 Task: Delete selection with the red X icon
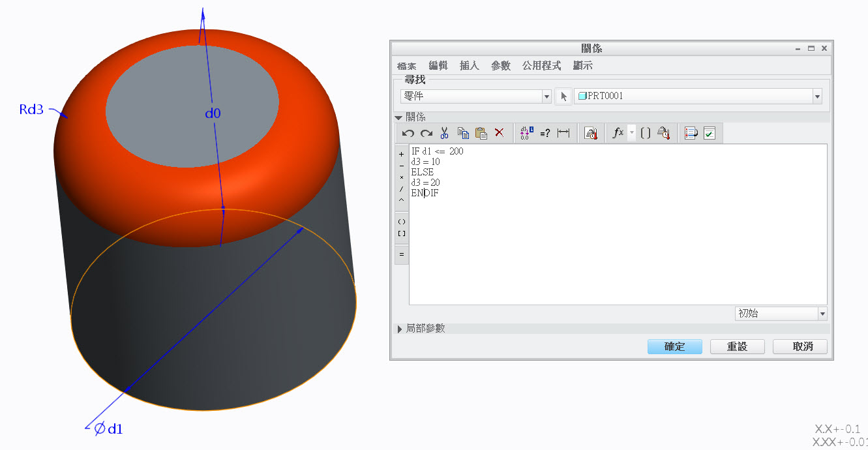[x=500, y=133]
